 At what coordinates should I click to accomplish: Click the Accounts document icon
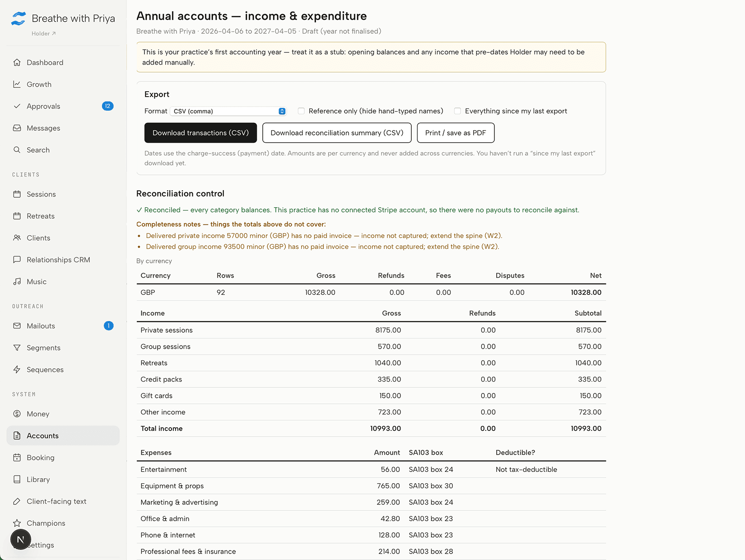(x=17, y=436)
